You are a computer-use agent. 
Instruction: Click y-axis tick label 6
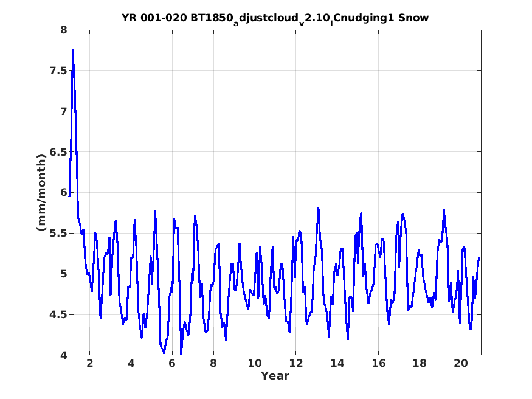64,193
